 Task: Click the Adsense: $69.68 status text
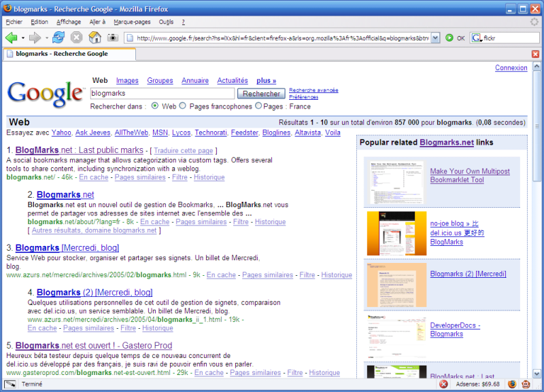click(x=478, y=384)
